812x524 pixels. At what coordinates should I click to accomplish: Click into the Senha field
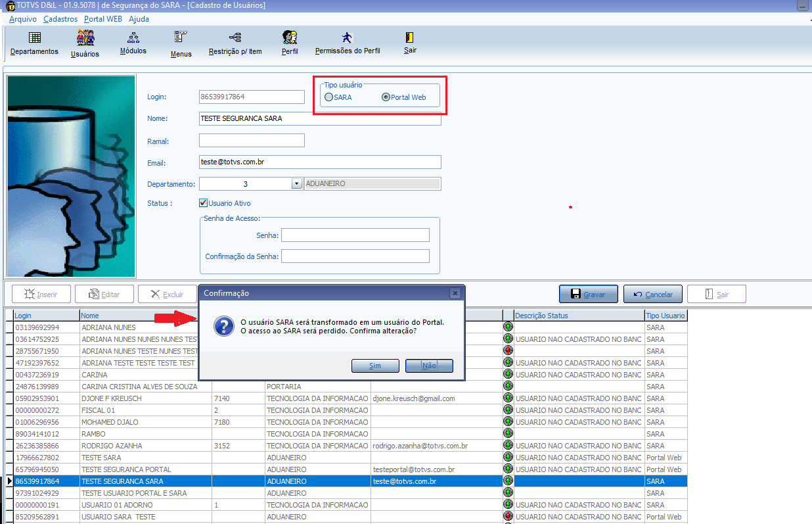pyautogui.click(x=355, y=235)
